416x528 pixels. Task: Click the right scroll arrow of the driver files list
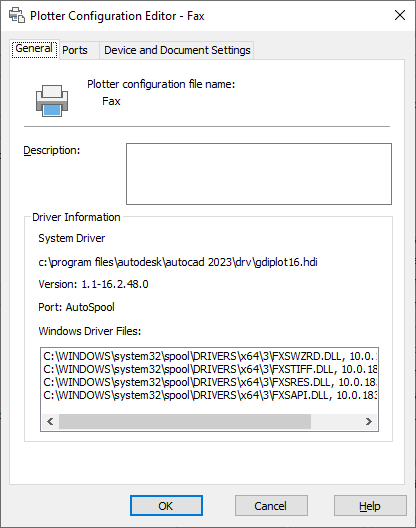point(369,421)
